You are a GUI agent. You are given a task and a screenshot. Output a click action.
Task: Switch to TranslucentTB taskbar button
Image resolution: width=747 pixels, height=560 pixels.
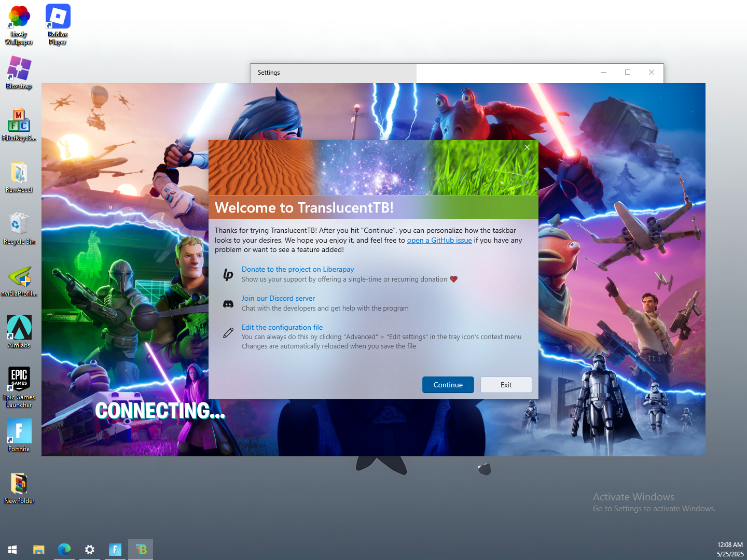[141, 550]
